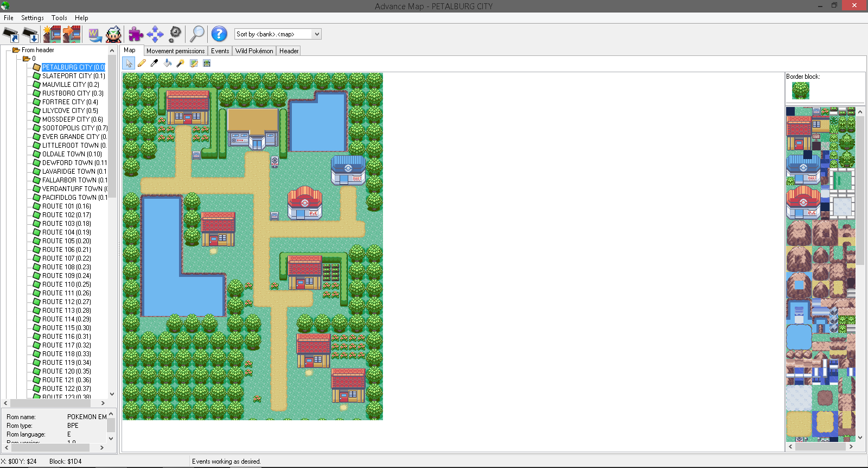Select the mouse pointer map tool
The height and width of the screenshot is (468, 868).
[x=129, y=64]
